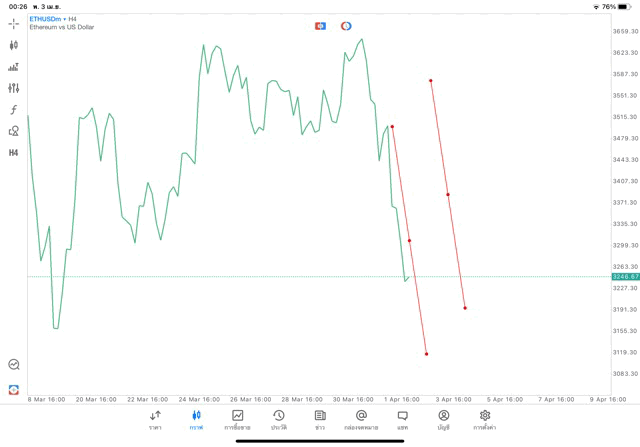Screen dimensions: 640x447
Task: Open the mailbox (กล่องจดหมาย) tab
Action: 361,420
